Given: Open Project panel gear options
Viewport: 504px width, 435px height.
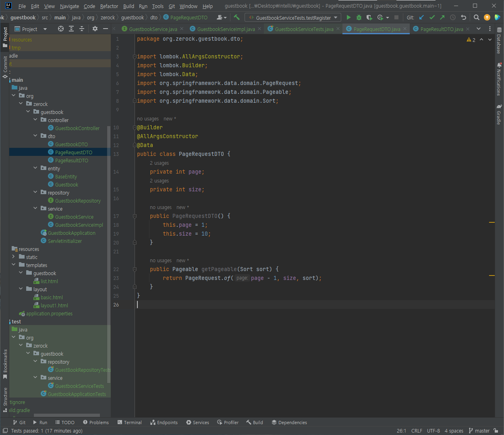Looking at the screenshot, I should pos(95,29).
